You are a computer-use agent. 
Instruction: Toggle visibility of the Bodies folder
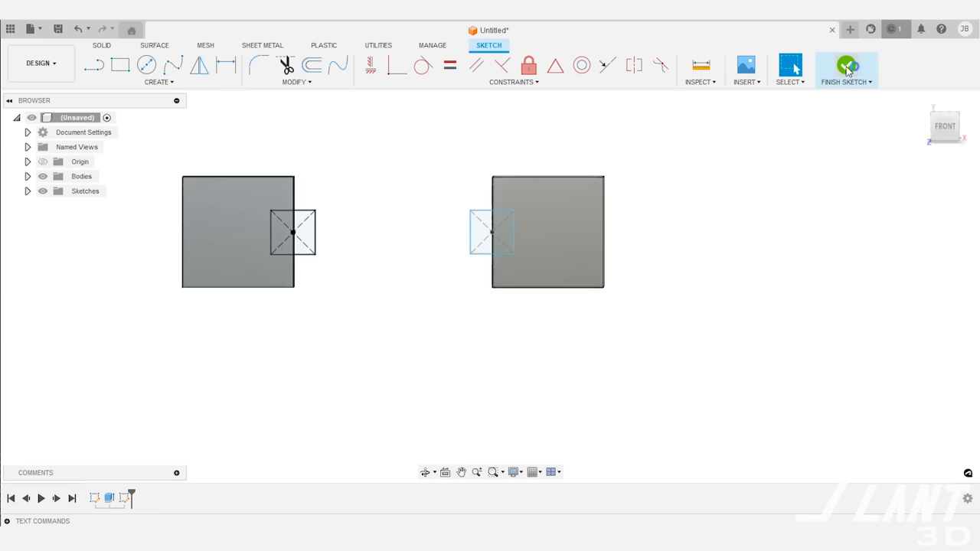pos(43,176)
